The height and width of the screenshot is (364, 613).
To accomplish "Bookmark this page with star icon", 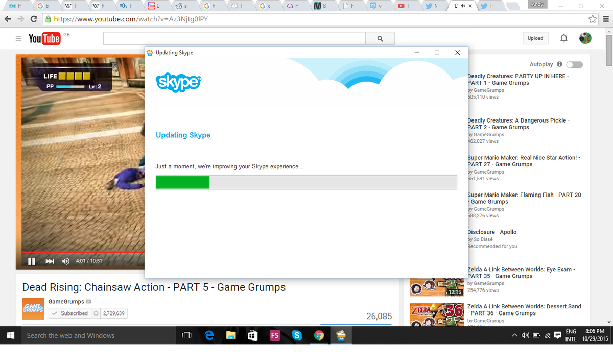I will click(593, 19).
